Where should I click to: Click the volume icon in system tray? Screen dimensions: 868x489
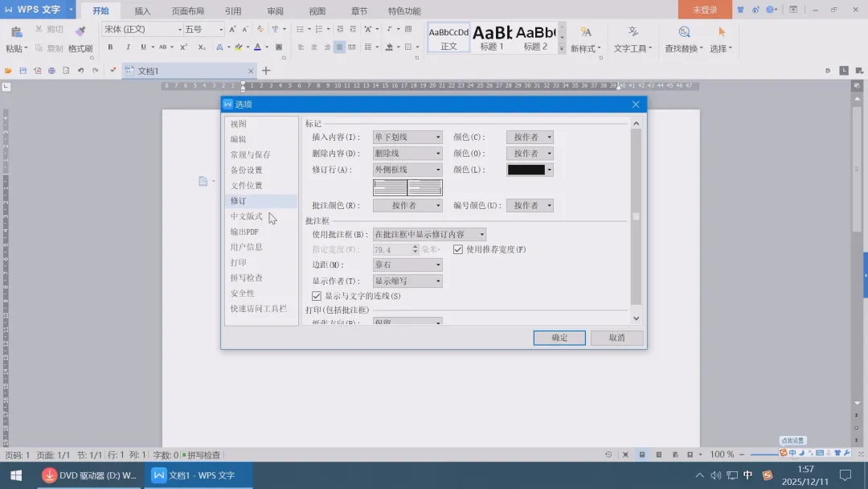pyautogui.click(x=716, y=475)
